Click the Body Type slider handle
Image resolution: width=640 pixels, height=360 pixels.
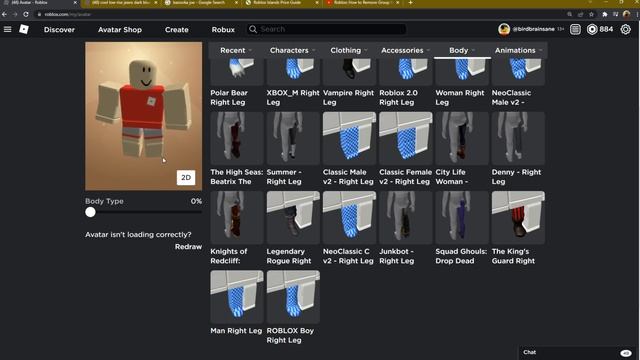point(91,212)
